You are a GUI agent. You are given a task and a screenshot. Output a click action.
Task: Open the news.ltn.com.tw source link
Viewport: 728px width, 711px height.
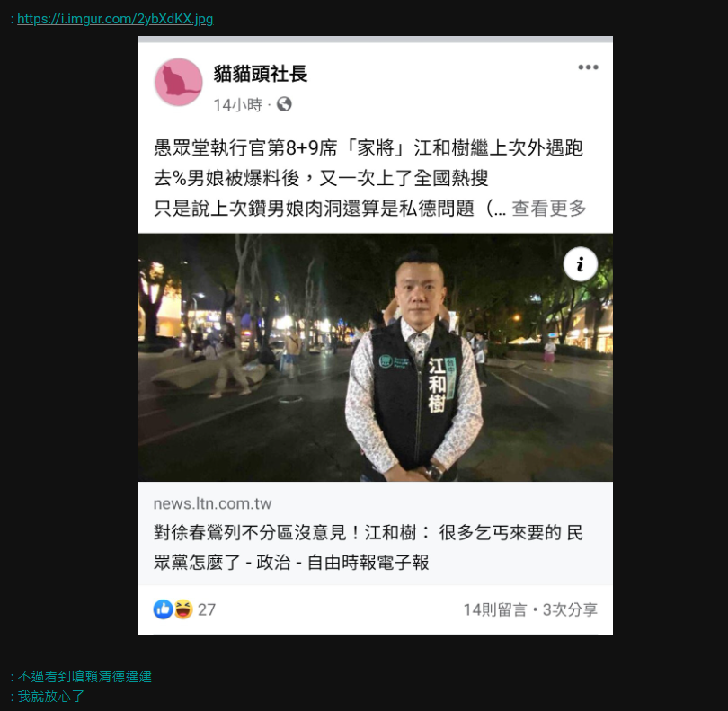(x=212, y=504)
